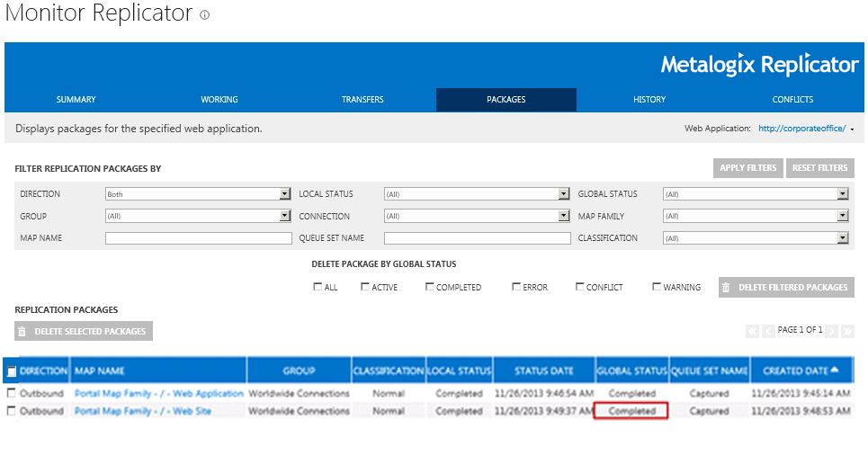Viewport: 868px width, 455px height.
Task: Select the Web Site package row checkbox
Action: 11,411
